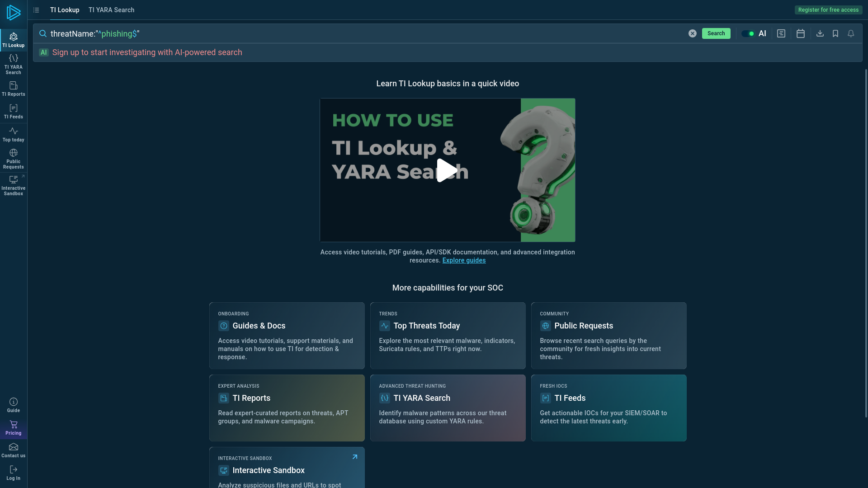Open TI Reports in sidebar
The width and height of the screenshot is (868, 488).
pyautogui.click(x=14, y=89)
